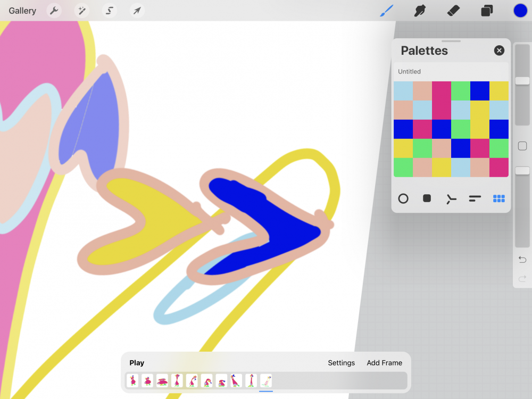Select the Smudge tool

point(420,11)
